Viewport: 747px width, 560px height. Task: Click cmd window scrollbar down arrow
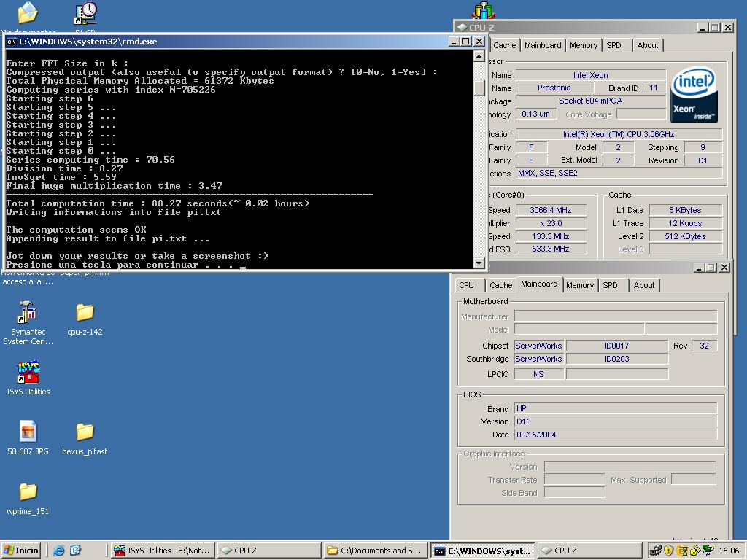pos(479,262)
